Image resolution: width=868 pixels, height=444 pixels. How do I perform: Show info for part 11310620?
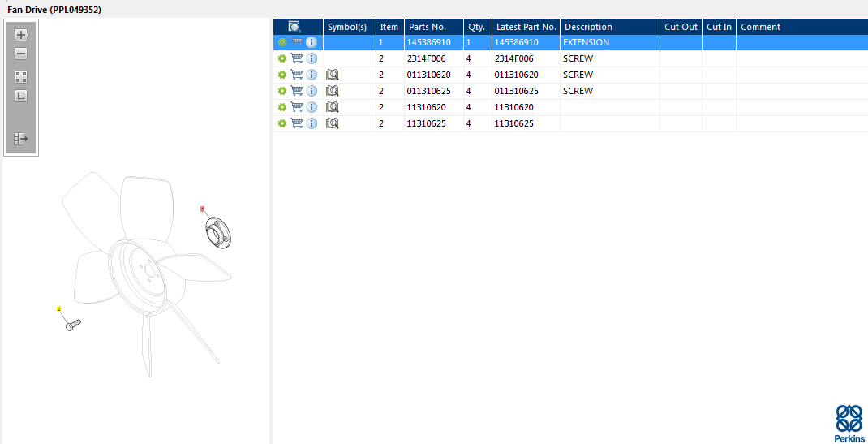point(312,107)
